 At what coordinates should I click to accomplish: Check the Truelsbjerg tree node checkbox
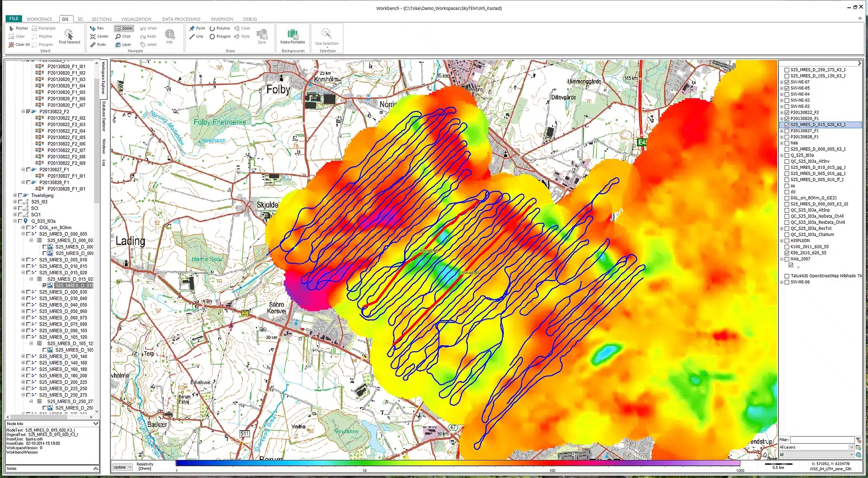point(20,196)
